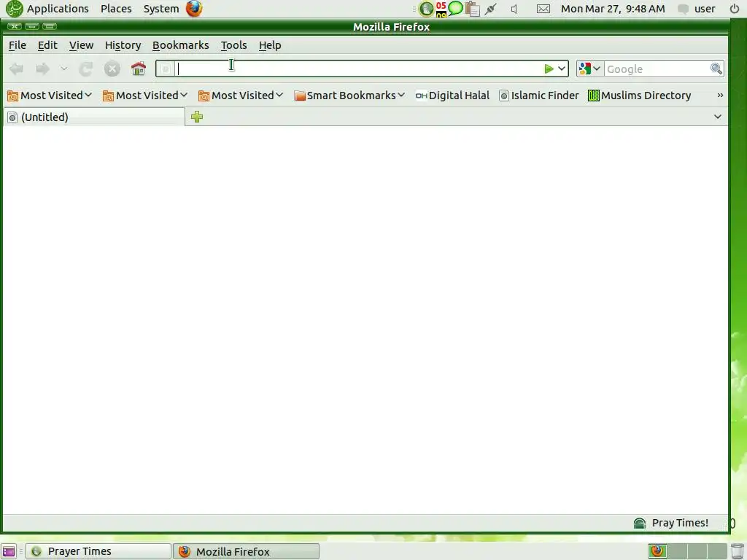Screen dimensions: 747x560
Task: Open the View menu
Action: tap(81, 45)
